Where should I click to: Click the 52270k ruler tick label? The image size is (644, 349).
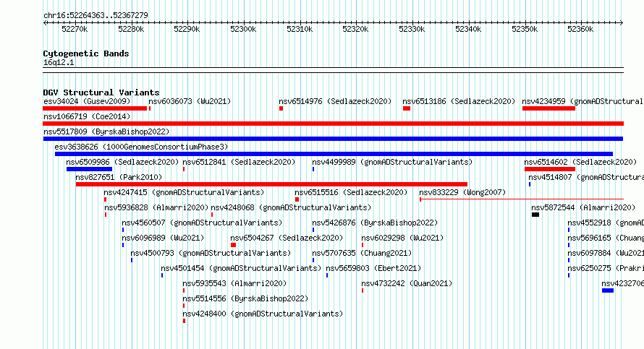[x=75, y=29]
